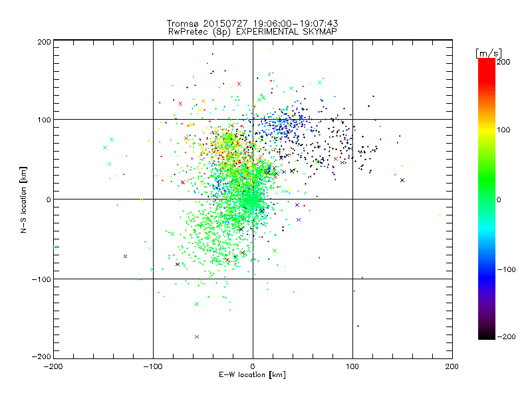Viewport: 532px width, 399px height.
Task: Click the y-axis tick label '-100'
Action: coord(41,279)
